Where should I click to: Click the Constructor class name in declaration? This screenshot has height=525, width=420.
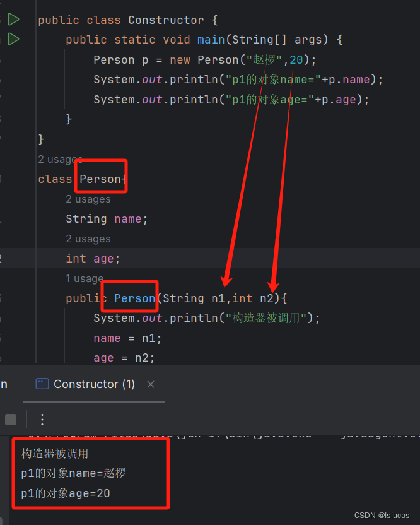(166, 20)
